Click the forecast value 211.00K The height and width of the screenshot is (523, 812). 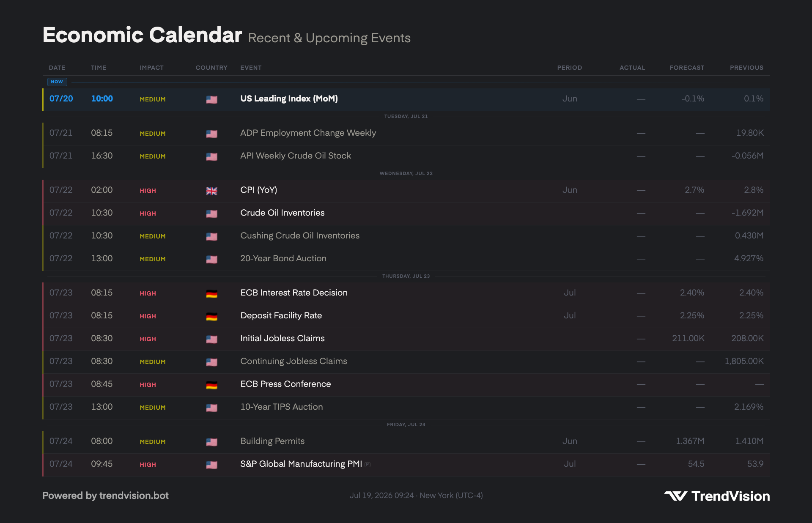pos(688,338)
